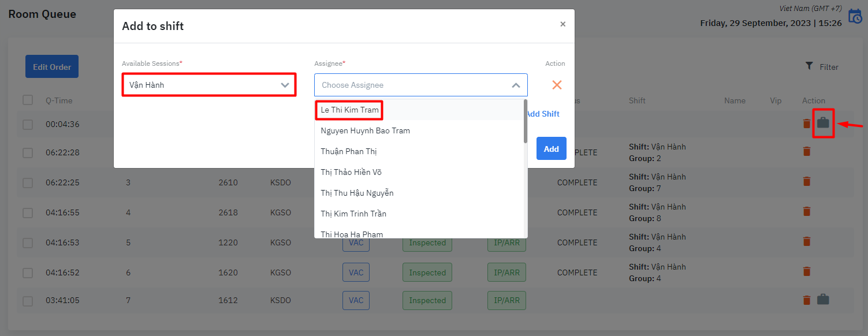868x336 pixels.
Task: Click the orange X remove-row icon
Action: pos(557,85)
